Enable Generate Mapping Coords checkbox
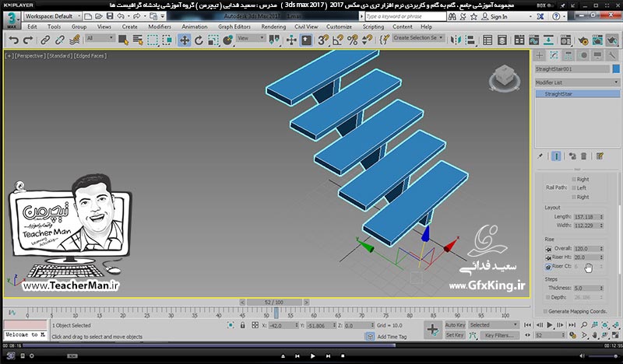Viewport: 623px width, 364px height. pyautogui.click(x=546, y=311)
